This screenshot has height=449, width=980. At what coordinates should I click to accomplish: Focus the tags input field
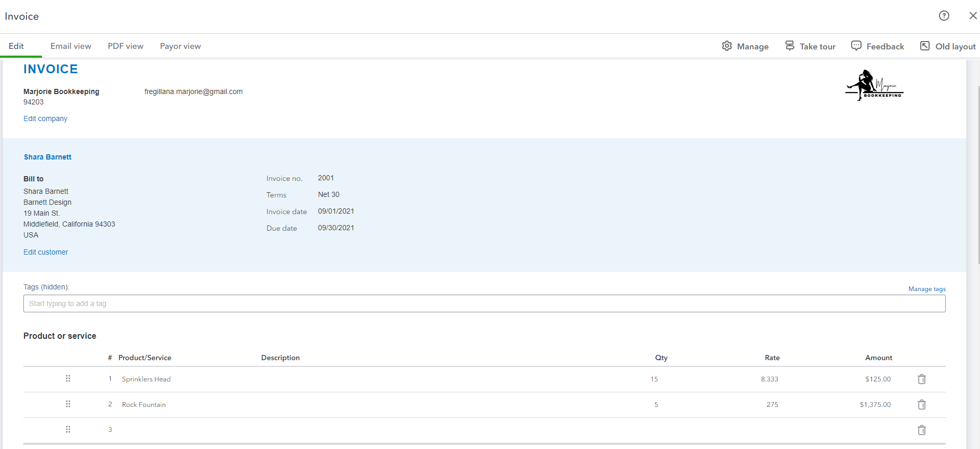(484, 303)
